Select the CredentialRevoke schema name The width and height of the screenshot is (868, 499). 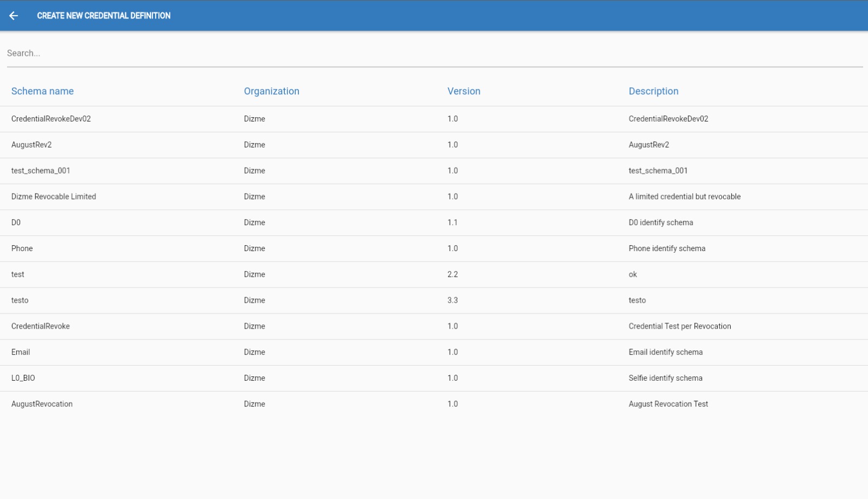tap(41, 327)
